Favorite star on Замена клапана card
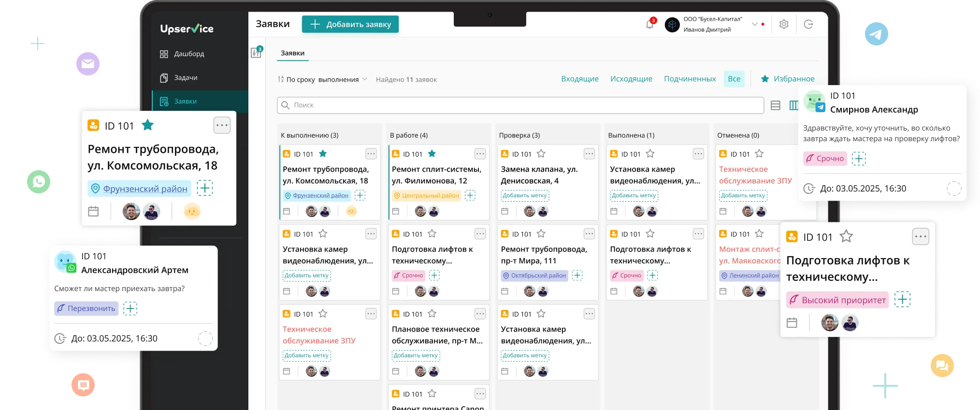The image size is (980, 410). [x=541, y=154]
